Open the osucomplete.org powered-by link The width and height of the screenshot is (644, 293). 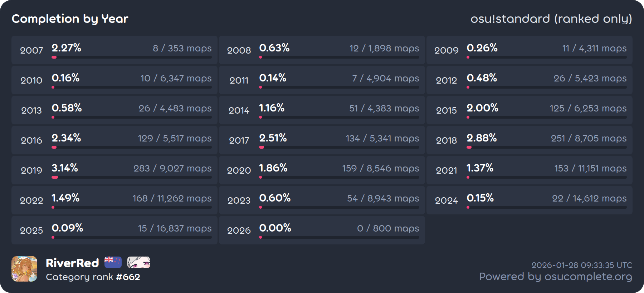[x=555, y=277]
